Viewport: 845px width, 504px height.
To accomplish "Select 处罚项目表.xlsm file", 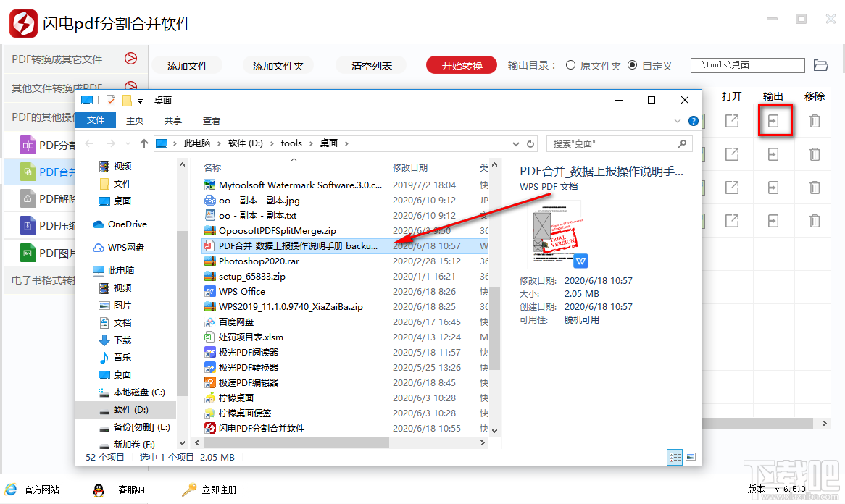I will point(251,337).
